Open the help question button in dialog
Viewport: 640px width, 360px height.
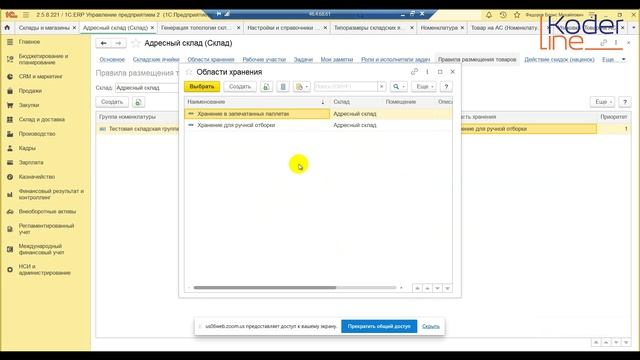click(446, 87)
